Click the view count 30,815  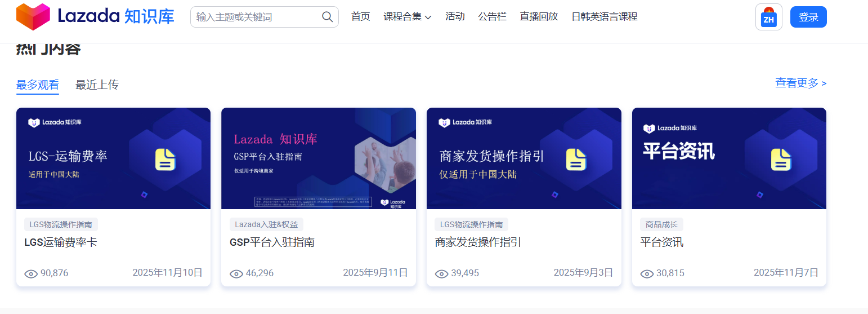click(670, 273)
